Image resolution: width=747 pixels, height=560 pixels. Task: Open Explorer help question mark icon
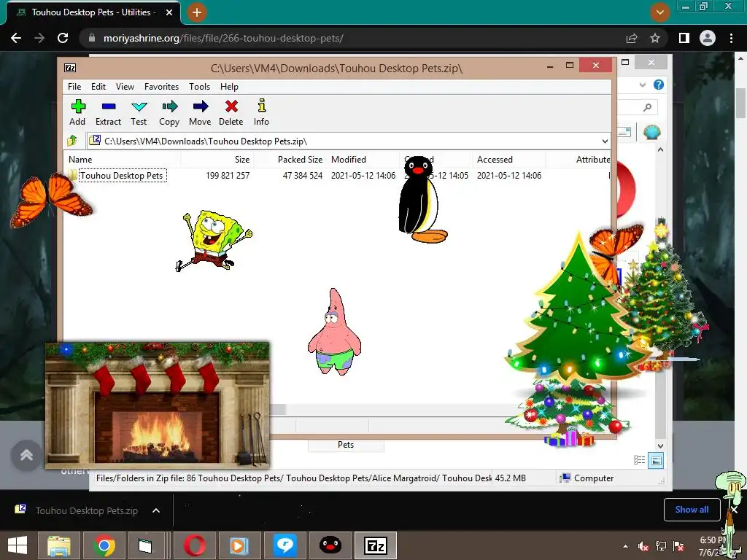[x=659, y=85]
